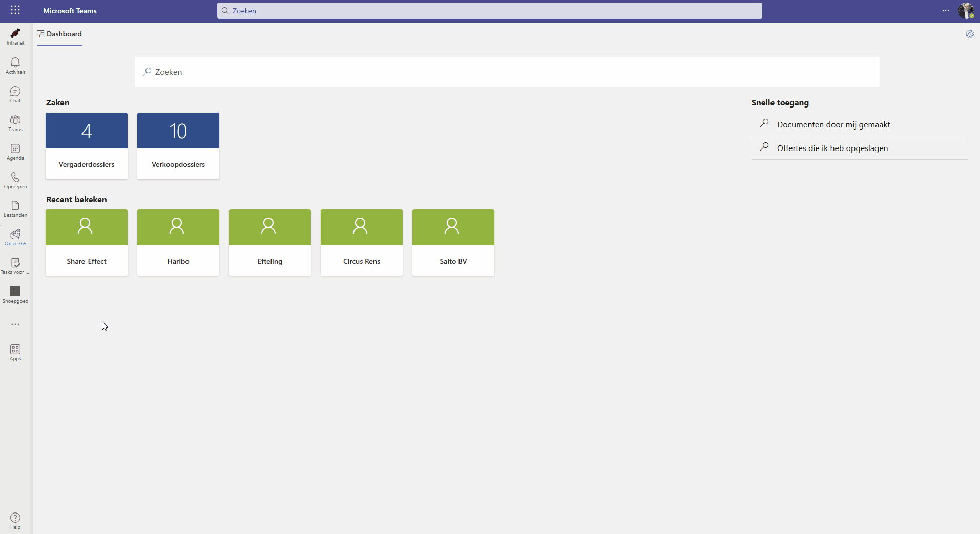Show more apps via sidebar ellipsis

(x=15, y=324)
